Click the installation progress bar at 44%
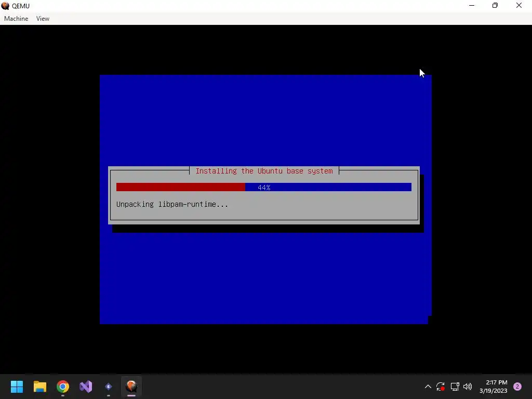532x399 pixels. [x=263, y=187]
